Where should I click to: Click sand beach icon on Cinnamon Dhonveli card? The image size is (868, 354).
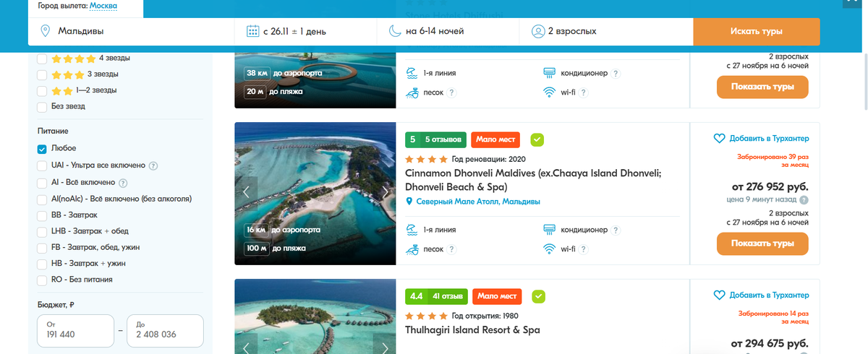point(412,249)
